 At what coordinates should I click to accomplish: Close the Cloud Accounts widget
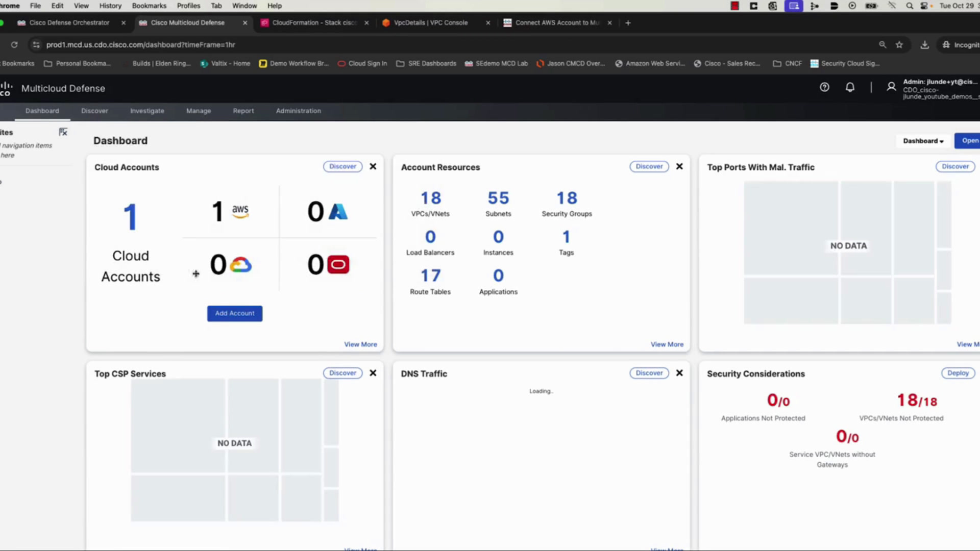pos(373,166)
